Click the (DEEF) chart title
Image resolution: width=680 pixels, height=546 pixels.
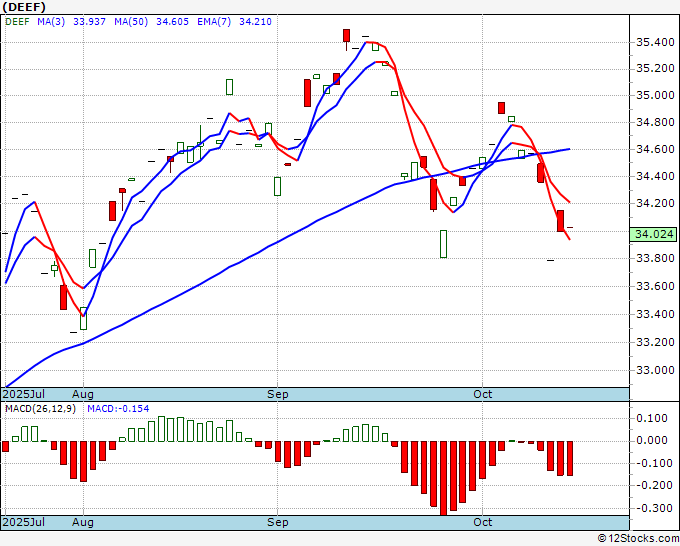coord(24,7)
